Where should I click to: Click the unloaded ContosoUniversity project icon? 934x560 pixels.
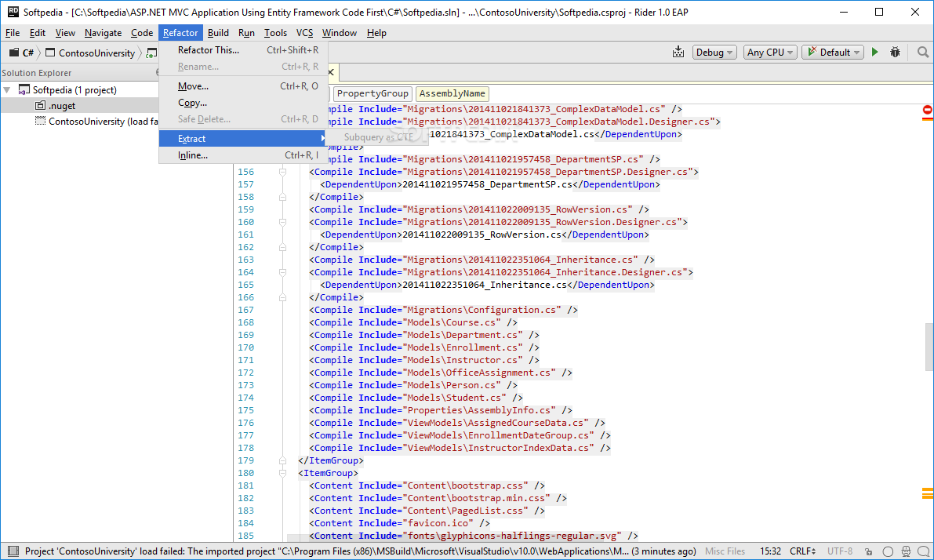pos(41,121)
